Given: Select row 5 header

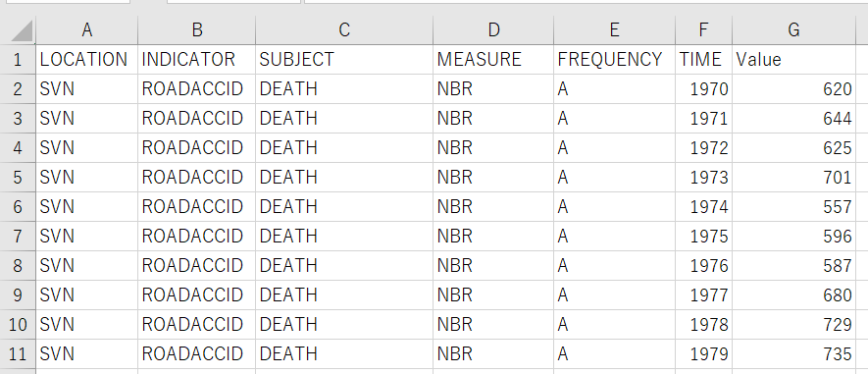Looking at the screenshot, I should 18,178.
